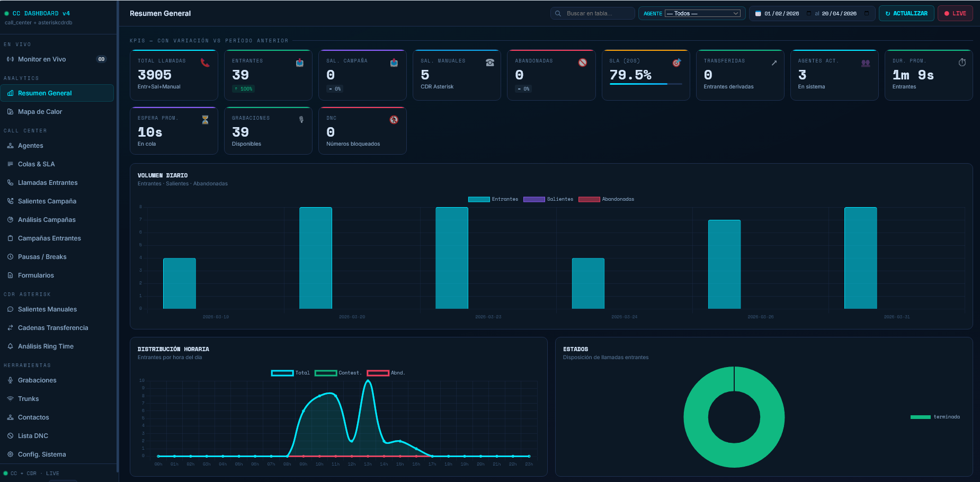Toggle Entrantes series in Volumen Diario legend
Image resolution: width=980 pixels, height=482 pixels.
click(479, 199)
